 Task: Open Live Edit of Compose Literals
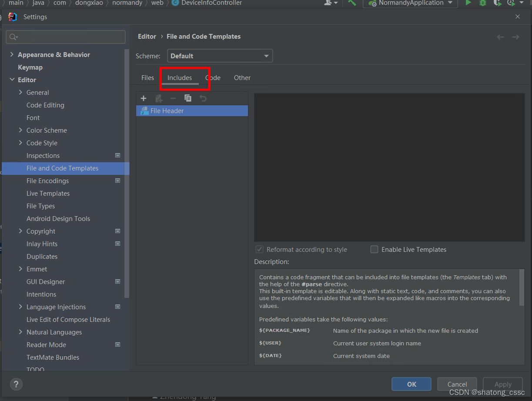click(x=68, y=319)
